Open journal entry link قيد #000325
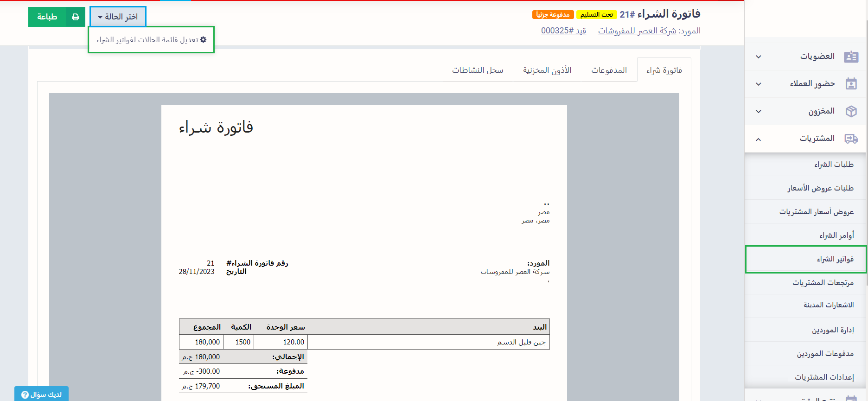Image resolution: width=868 pixels, height=401 pixels. [563, 31]
